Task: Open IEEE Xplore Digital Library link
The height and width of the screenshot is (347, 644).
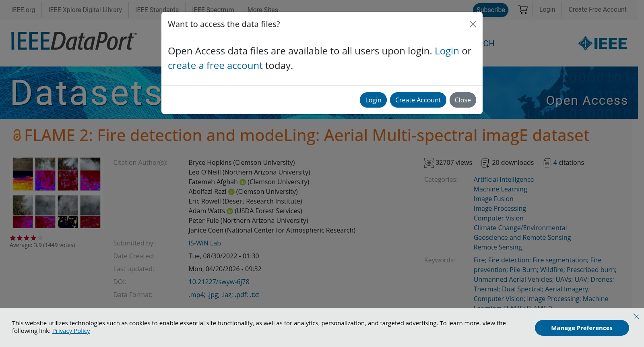Action: (x=85, y=10)
